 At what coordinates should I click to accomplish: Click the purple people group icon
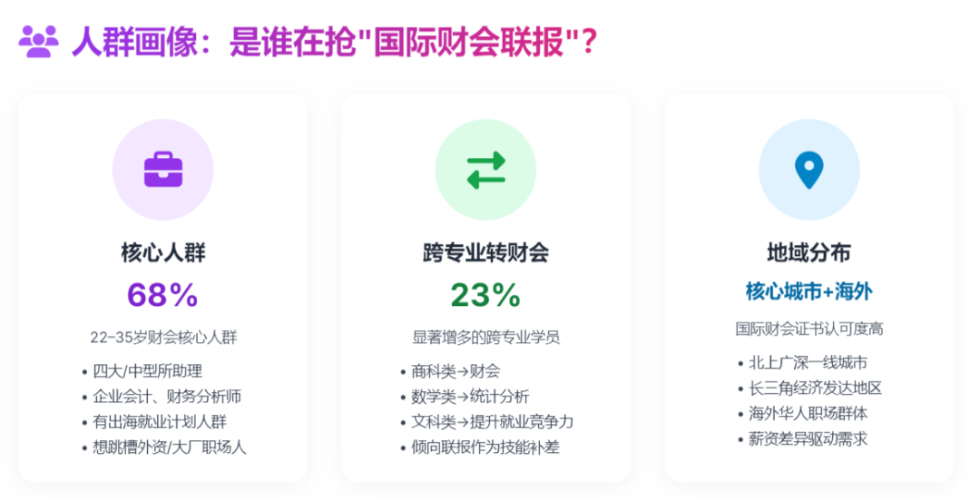point(38,42)
